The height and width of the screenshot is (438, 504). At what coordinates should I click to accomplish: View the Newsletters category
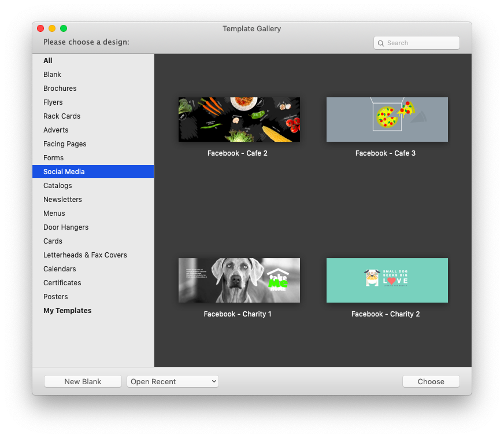[x=62, y=199]
